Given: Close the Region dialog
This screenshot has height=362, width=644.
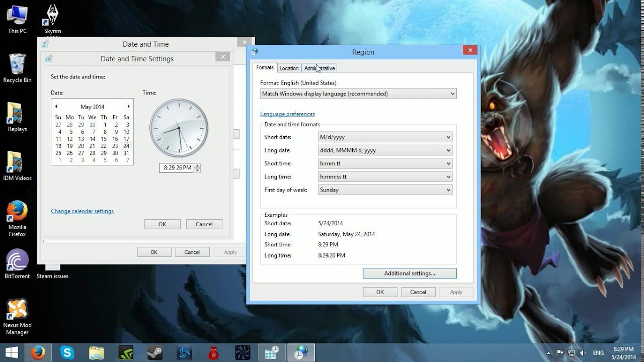Looking at the screenshot, I should click(x=470, y=50).
